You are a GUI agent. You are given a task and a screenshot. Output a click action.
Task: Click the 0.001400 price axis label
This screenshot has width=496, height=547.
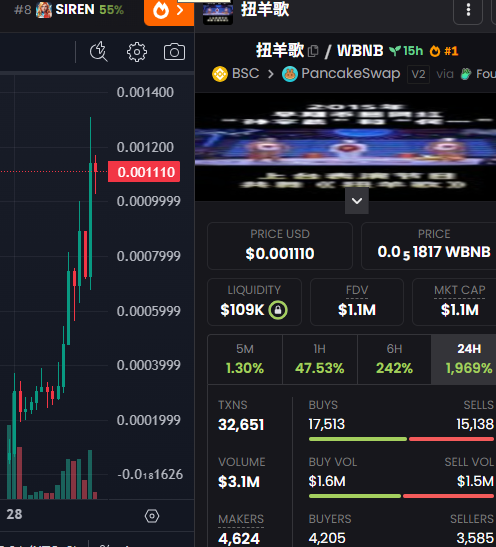click(x=145, y=92)
